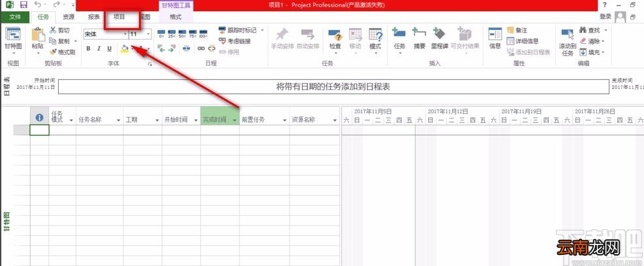Click 跟踪时标记 button
644x266 pixels.
(238, 30)
